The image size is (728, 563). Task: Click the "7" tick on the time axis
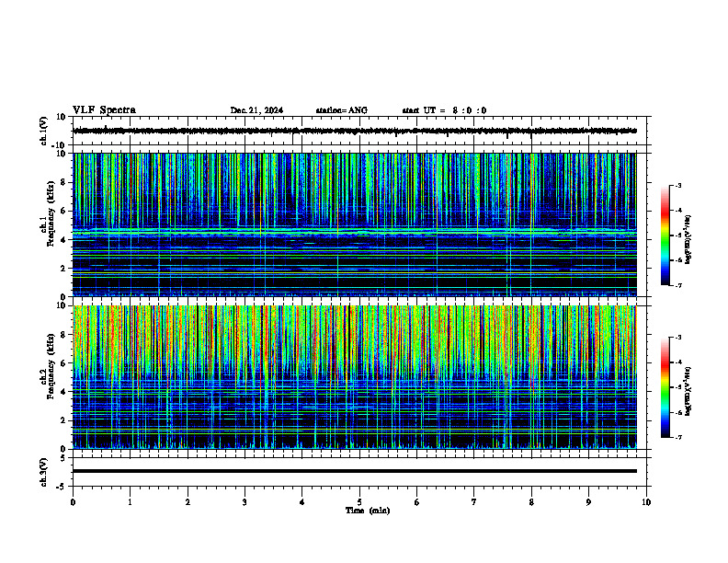(x=474, y=502)
